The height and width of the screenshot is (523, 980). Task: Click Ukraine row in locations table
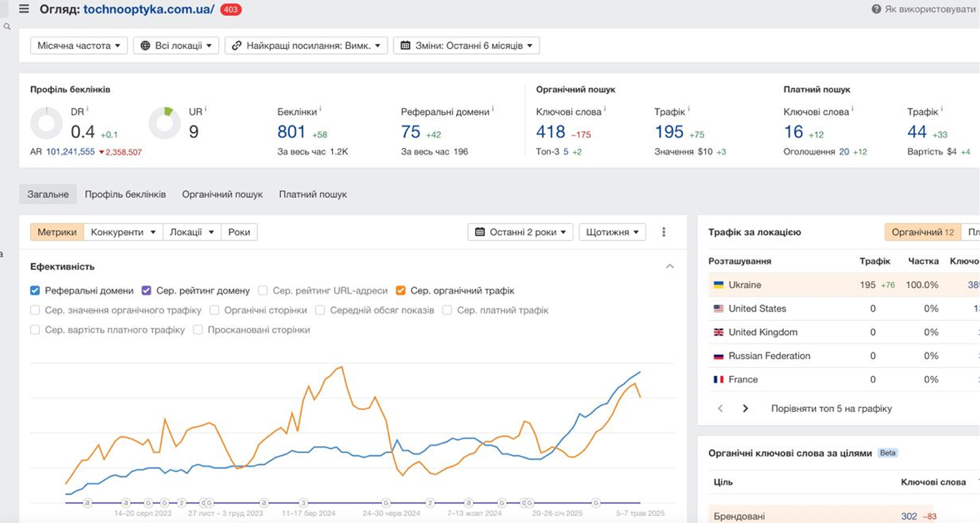point(844,285)
